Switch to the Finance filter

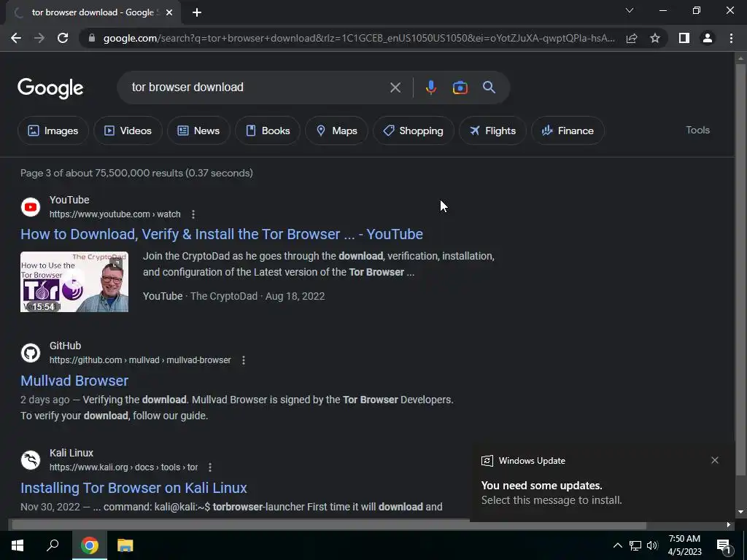568,131
